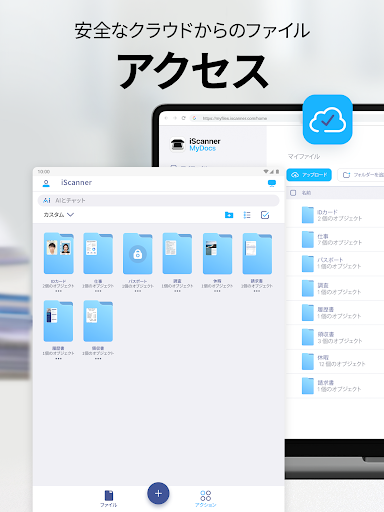Open three-dot menu under 調査 folder
Screen dimensions: 384x512
(x=177, y=291)
